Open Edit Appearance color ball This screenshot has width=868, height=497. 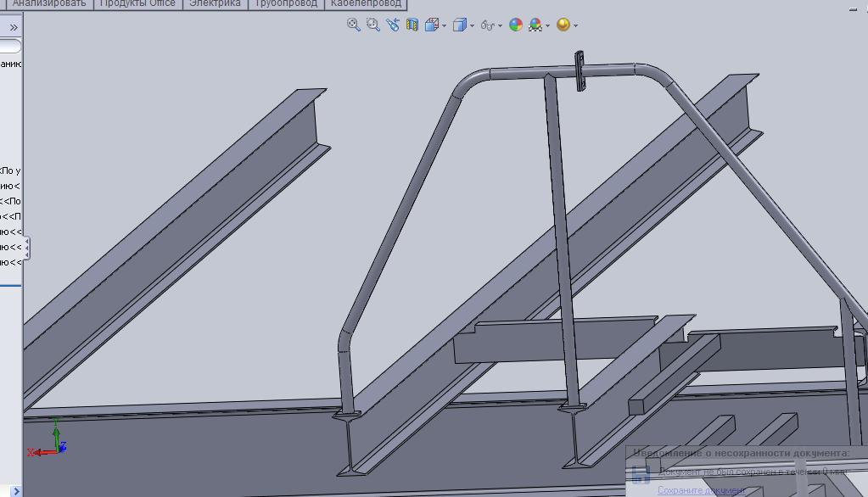point(515,25)
